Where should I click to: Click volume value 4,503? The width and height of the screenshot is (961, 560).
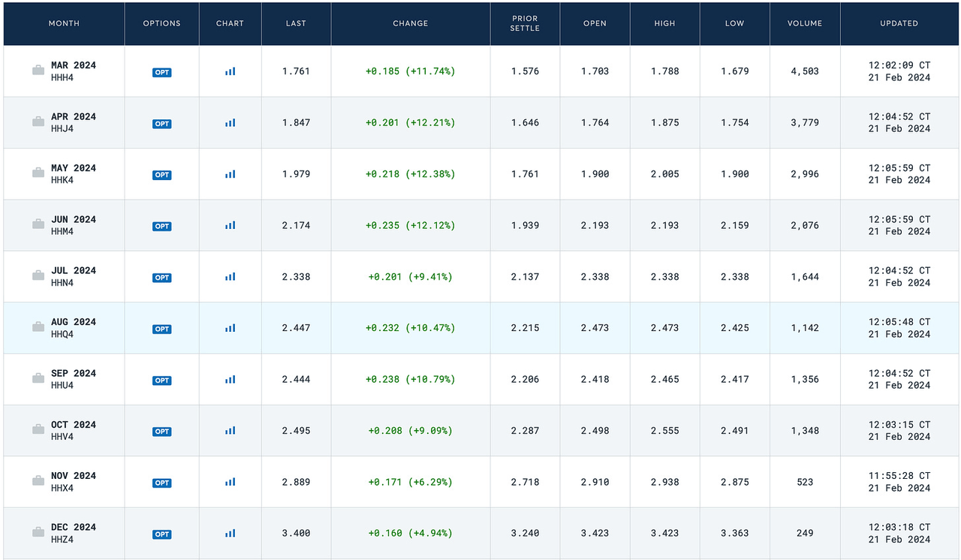[x=805, y=71]
